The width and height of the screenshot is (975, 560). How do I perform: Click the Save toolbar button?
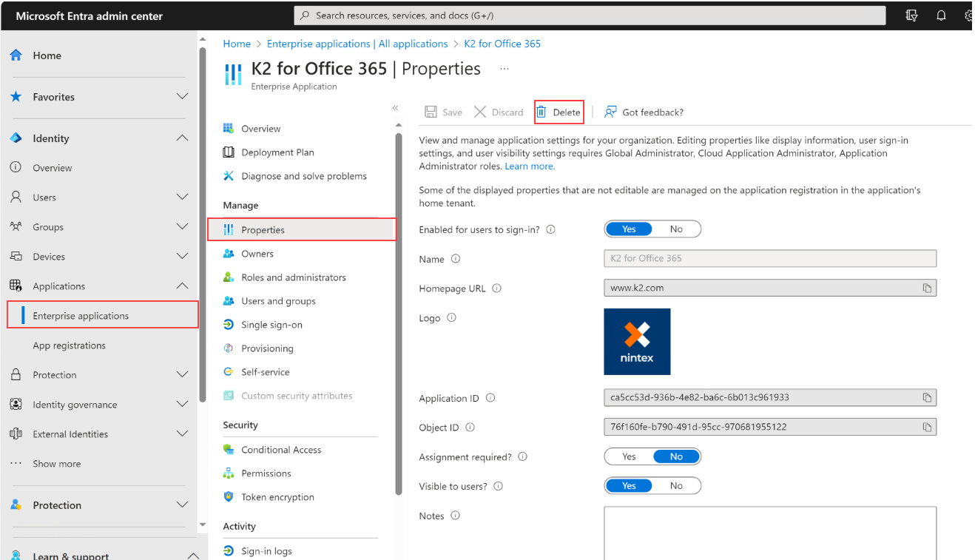[x=443, y=112]
